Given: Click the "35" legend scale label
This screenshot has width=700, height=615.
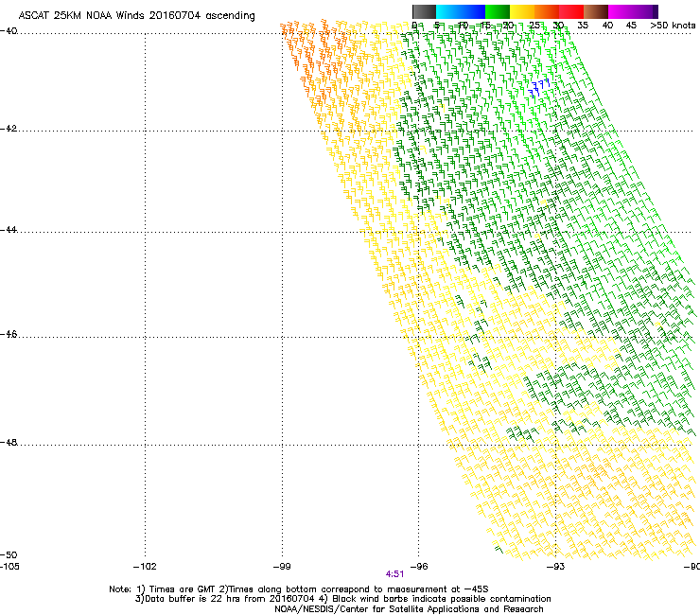Looking at the screenshot, I should click(x=583, y=26).
